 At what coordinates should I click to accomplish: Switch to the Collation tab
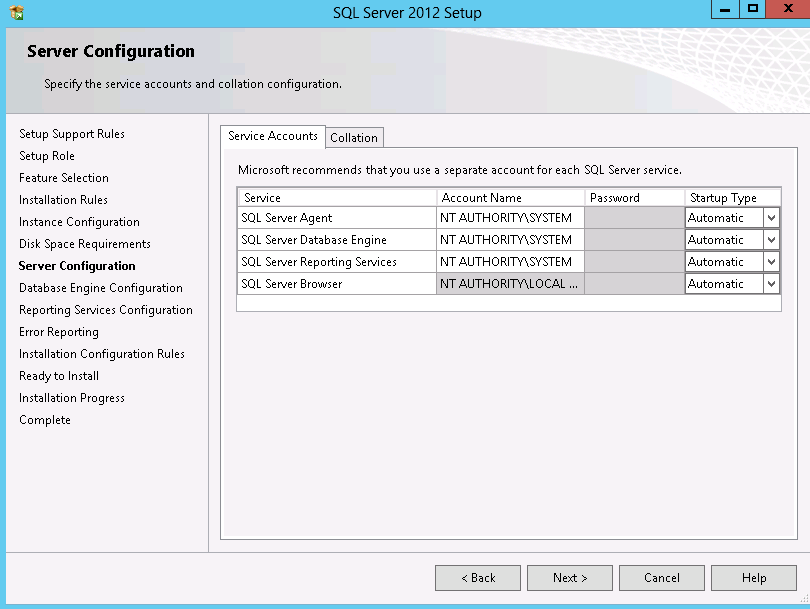click(x=354, y=138)
